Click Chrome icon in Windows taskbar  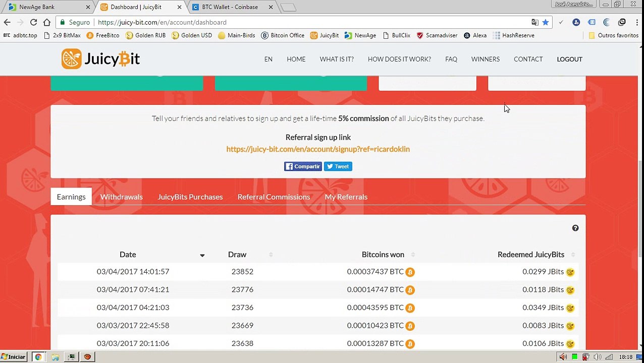(x=38, y=357)
